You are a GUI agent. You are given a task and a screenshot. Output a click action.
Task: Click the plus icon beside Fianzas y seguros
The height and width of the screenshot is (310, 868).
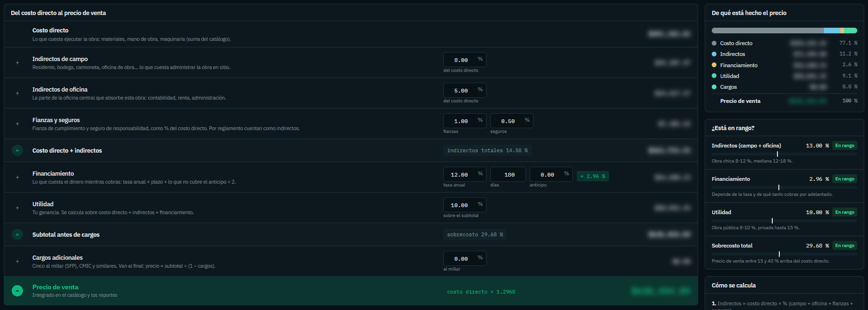17,124
